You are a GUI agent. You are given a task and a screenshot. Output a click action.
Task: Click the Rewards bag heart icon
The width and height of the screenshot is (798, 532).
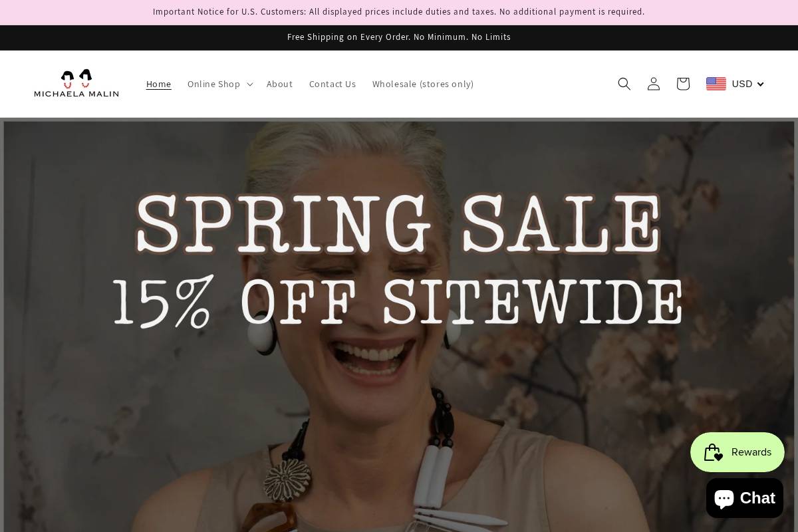click(714, 452)
